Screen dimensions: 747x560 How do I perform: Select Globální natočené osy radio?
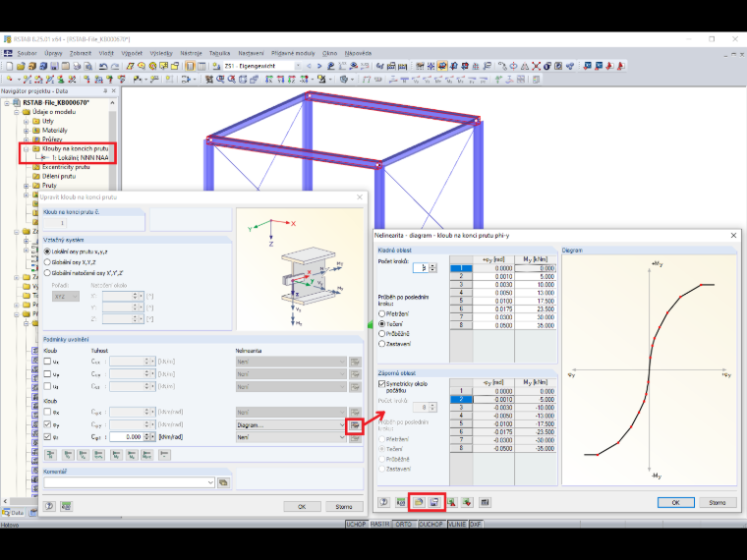pos(47,273)
